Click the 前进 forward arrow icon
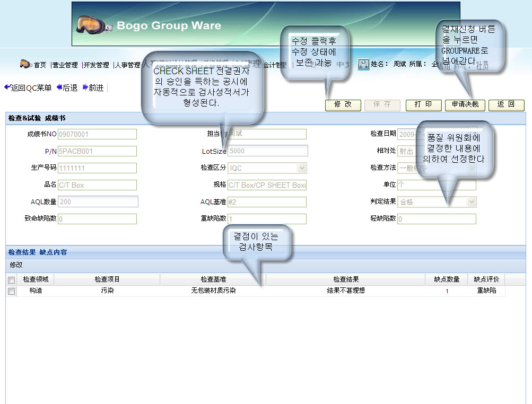This screenshot has width=532, height=404. coord(84,87)
